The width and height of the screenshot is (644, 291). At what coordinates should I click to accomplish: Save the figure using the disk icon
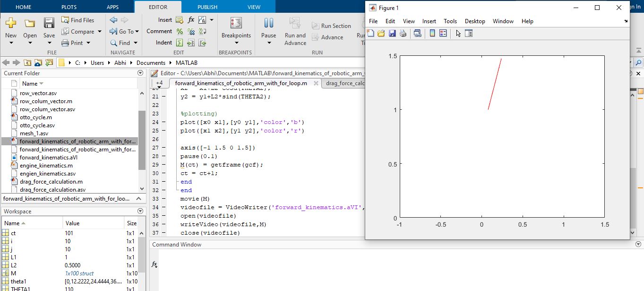tap(392, 33)
